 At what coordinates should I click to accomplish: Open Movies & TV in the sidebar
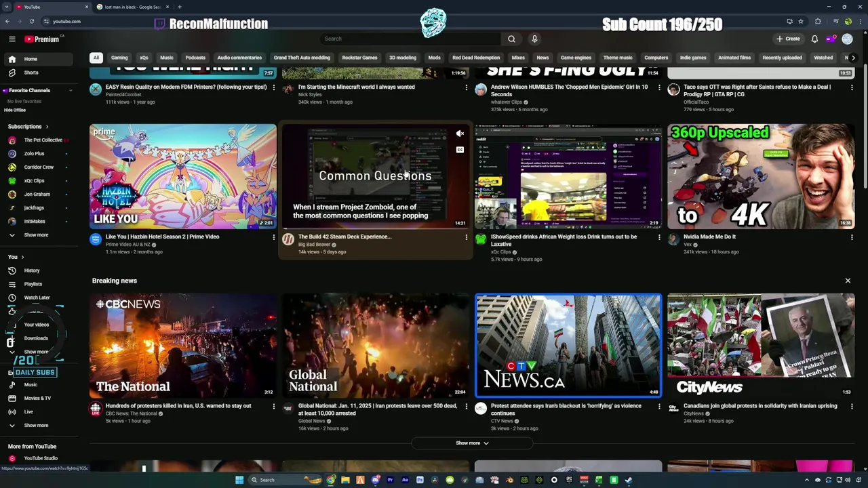pyautogui.click(x=37, y=398)
